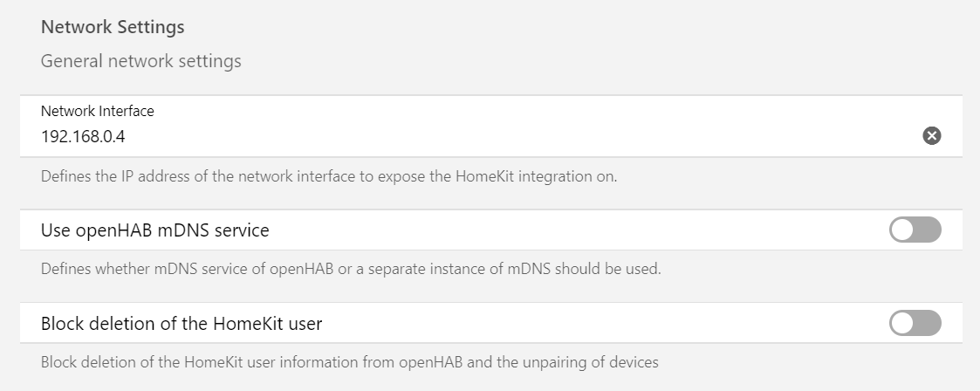980x391 pixels.
Task: Enable the Use openHAB mDNS service switch
Action: click(x=915, y=230)
